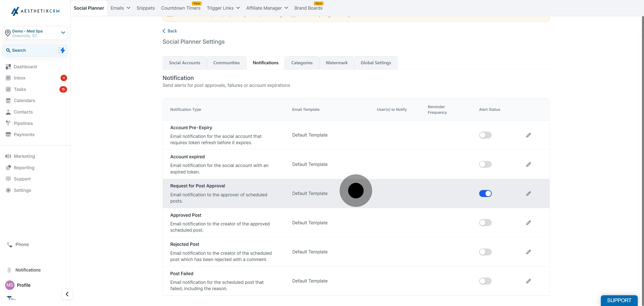Image resolution: width=644 pixels, height=306 pixels.
Task: Open the quick actions lightning bolt icon
Action: (x=61, y=50)
